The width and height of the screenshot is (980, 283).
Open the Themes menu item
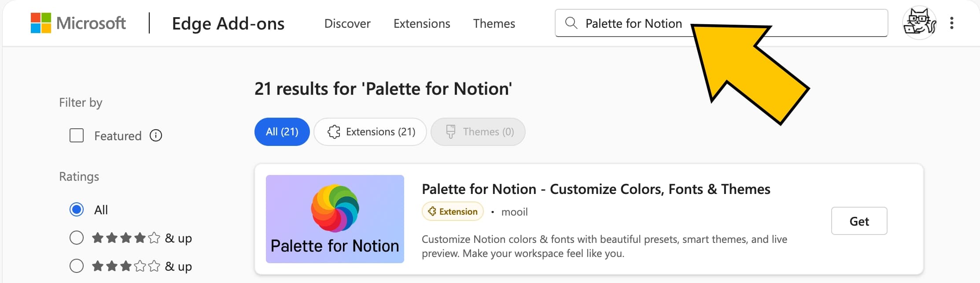click(x=494, y=23)
